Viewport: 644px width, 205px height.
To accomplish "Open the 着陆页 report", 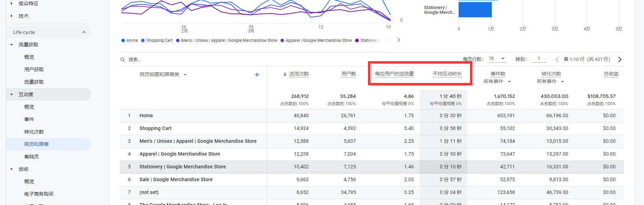I will pos(31,157).
